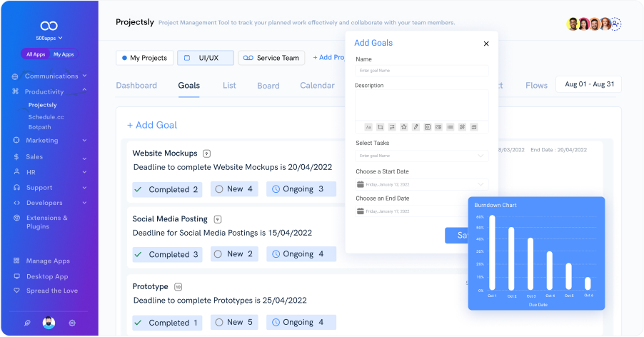Click the crop icon in description toolbar
Screen dimensions: 644x337
click(x=381, y=127)
